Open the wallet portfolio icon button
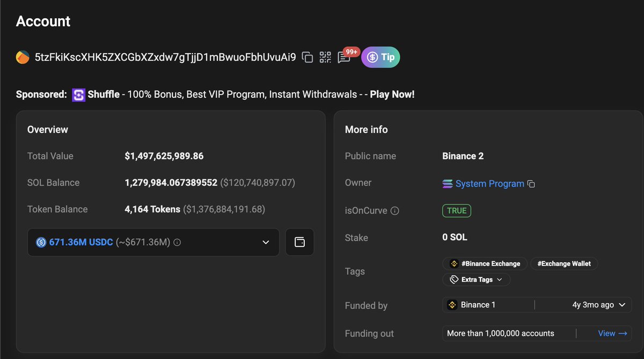This screenshot has height=359, width=644. coord(299,242)
